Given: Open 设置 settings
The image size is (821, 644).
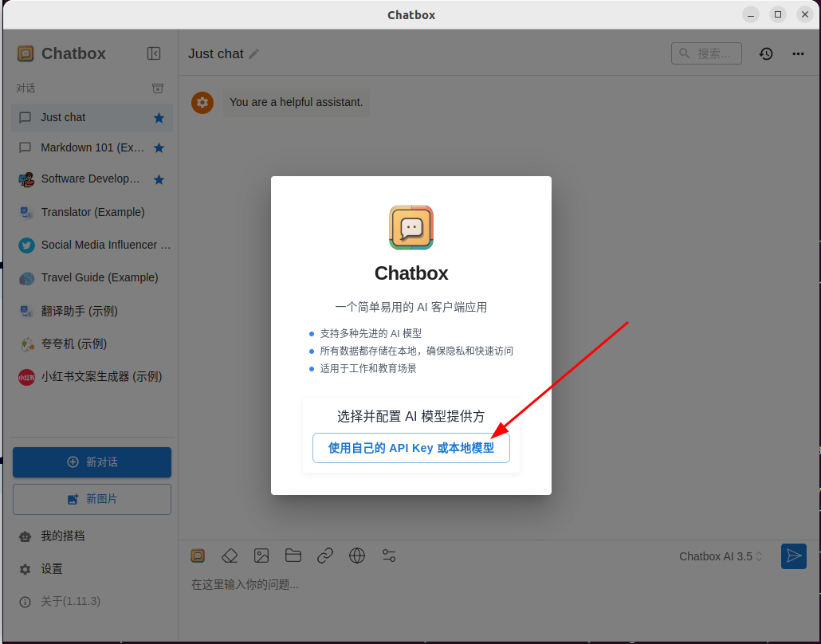Looking at the screenshot, I should [x=92, y=569].
